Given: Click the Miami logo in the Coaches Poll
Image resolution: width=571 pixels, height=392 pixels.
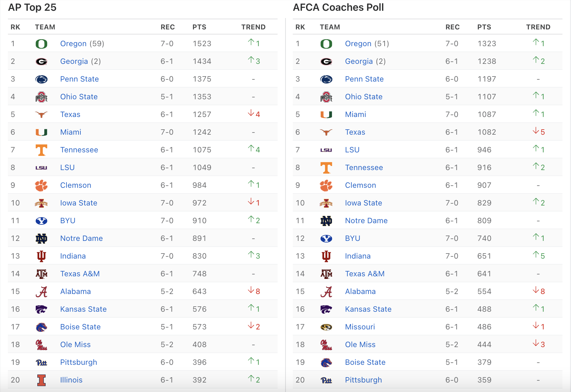Looking at the screenshot, I should click(326, 114).
